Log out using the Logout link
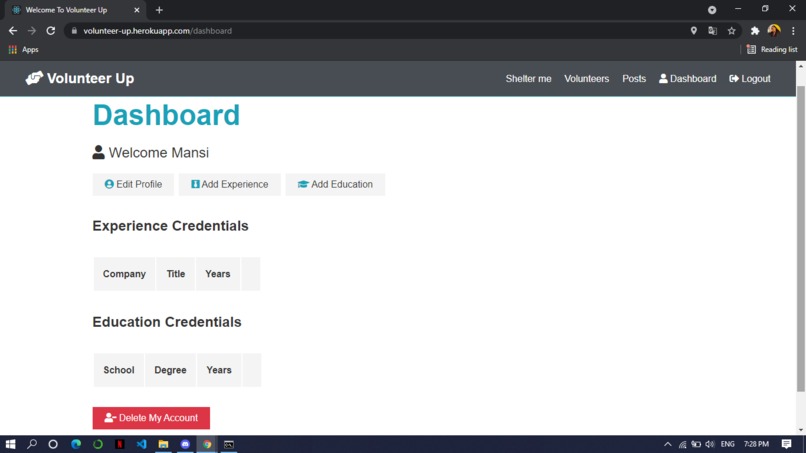 pyautogui.click(x=749, y=79)
